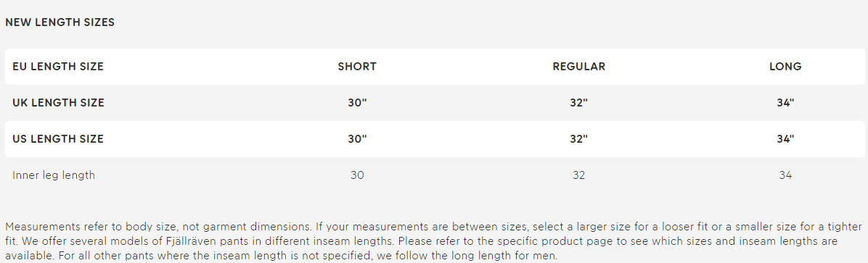Click the REGULAR column header
The image size is (868, 263).
click(x=579, y=67)
